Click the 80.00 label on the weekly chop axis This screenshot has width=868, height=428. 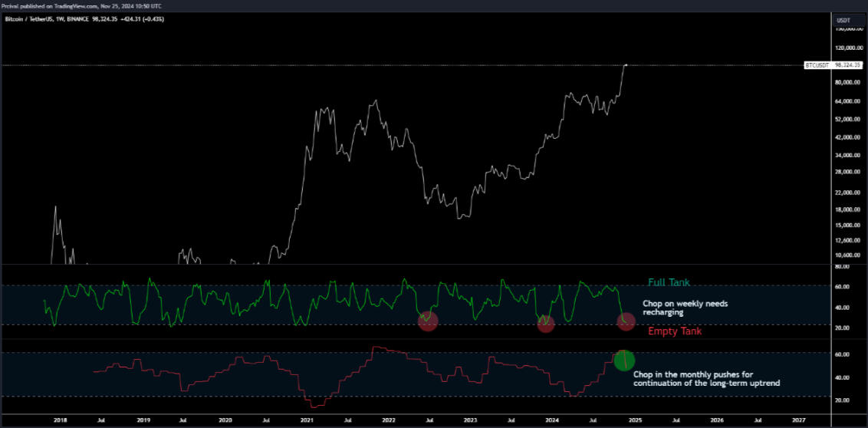click(841, 266)
